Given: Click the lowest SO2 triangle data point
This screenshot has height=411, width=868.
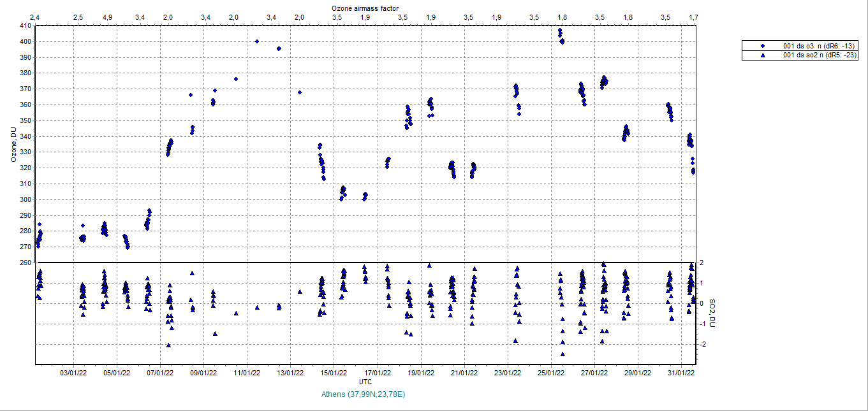Looking at the screenshot, I should coord(563,354).
